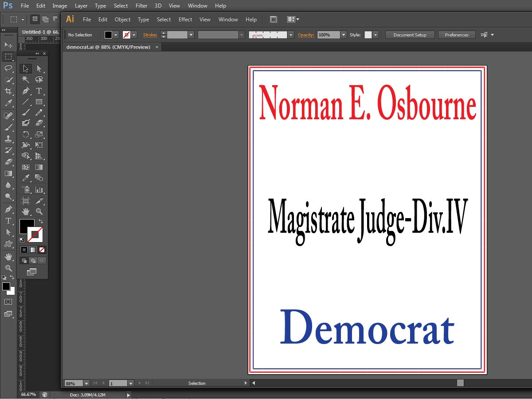Select the Photoshop Crop tool
This screenshot has width=532, height=399.
tap(8, 91)
